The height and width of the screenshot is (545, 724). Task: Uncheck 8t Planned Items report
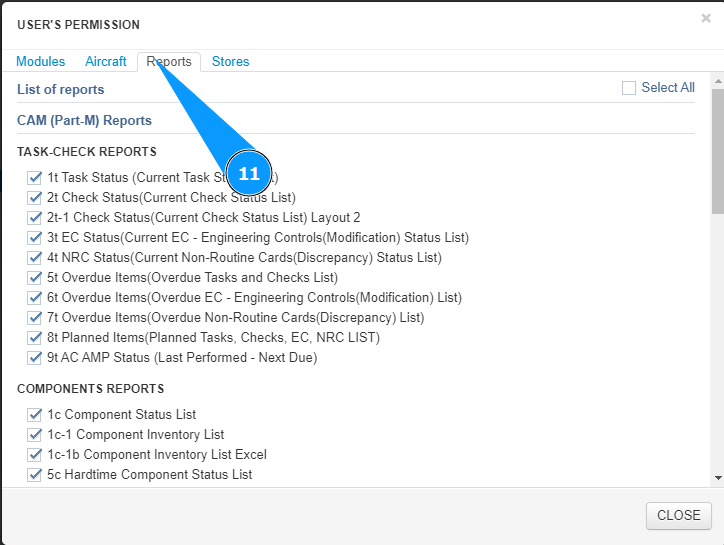click(35, 338)
